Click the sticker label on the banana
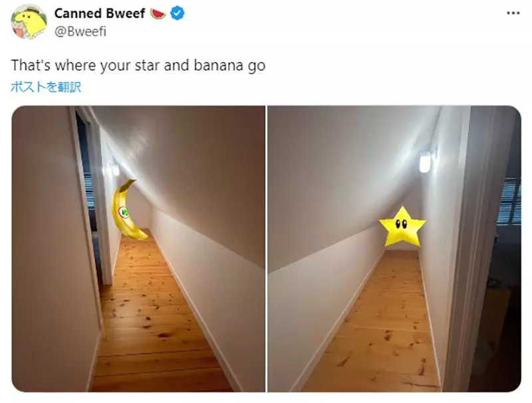532x403 pixels. tap(124, 212)
